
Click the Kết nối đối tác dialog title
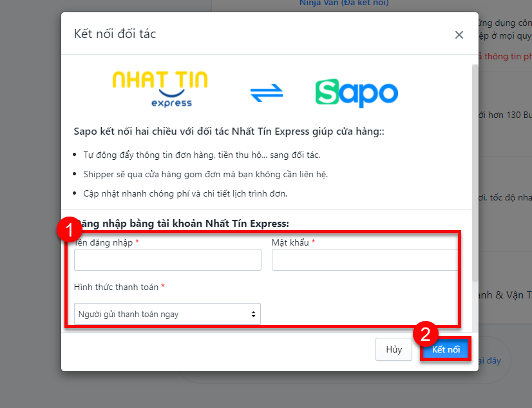tap(115, 34)
